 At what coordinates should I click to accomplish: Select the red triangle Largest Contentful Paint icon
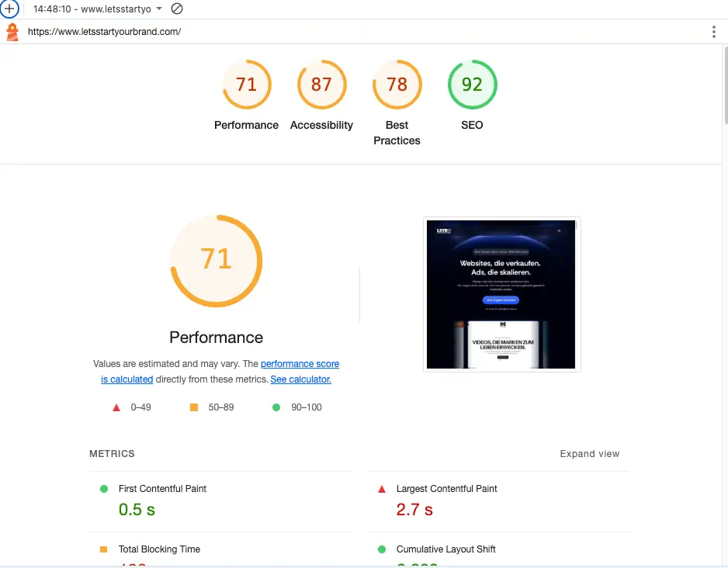[382, 489]
